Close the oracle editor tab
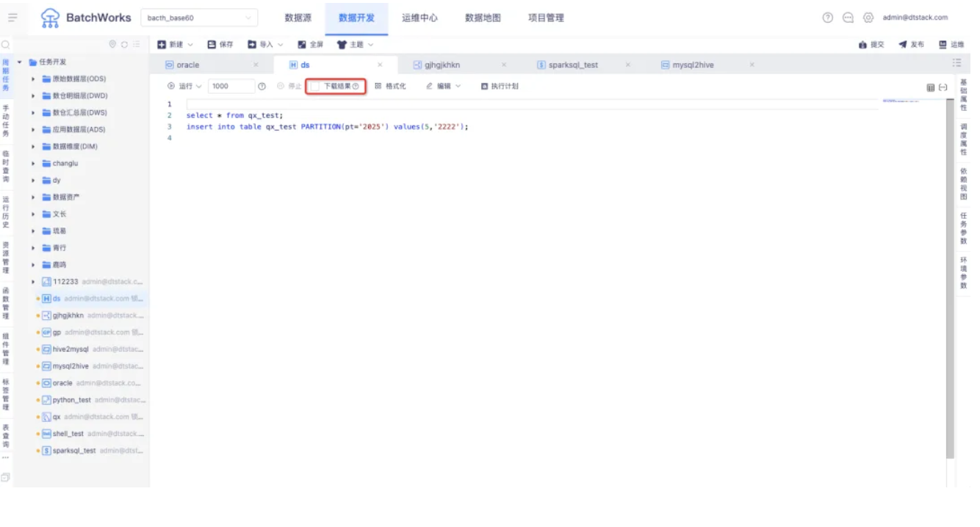This screenshot has width=980, height=527. pyautogui.click(x=256, y=65)
